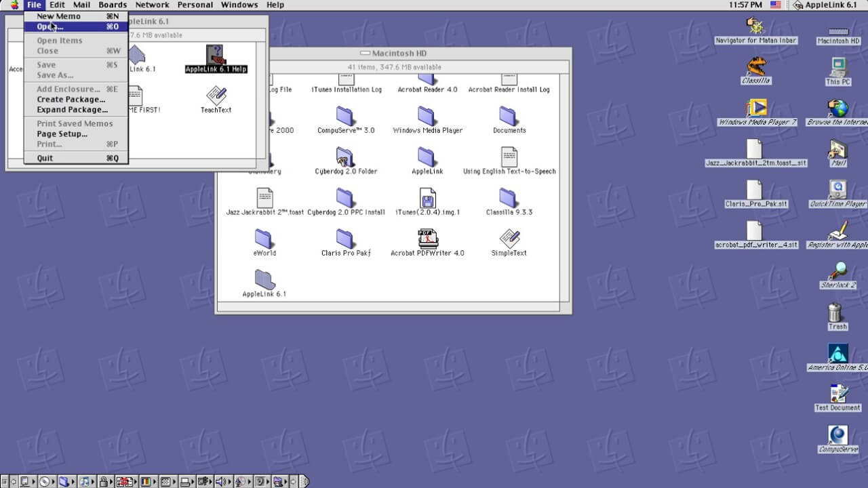Viewport: 868px width, 488px height.
Task: Click the US flag keyboard menu icon
Action: click(x=776, y=5)
